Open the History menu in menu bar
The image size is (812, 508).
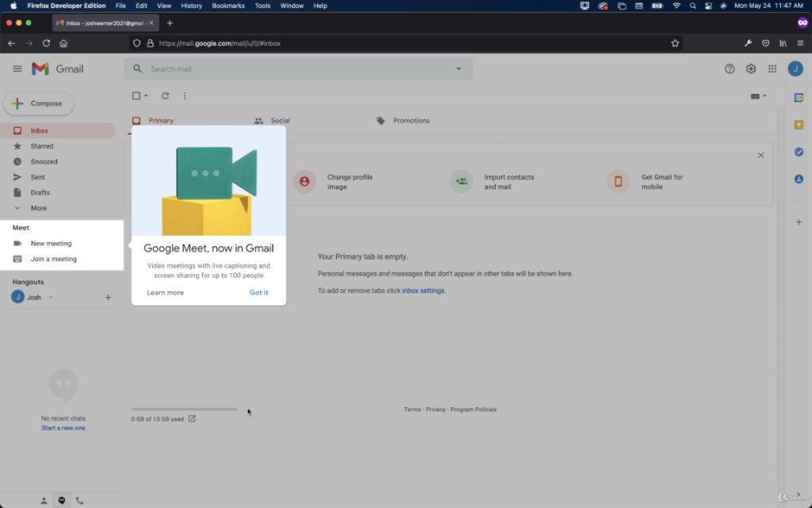tap(192, 6)
